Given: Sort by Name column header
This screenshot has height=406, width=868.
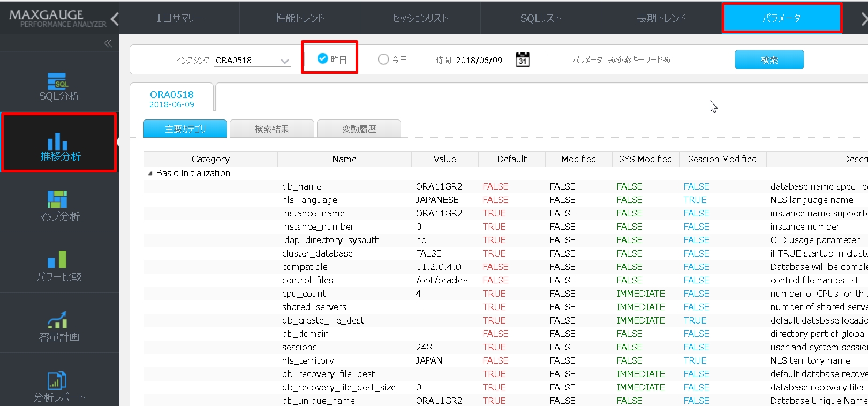Looking at the screenshot, I should 344,159.
